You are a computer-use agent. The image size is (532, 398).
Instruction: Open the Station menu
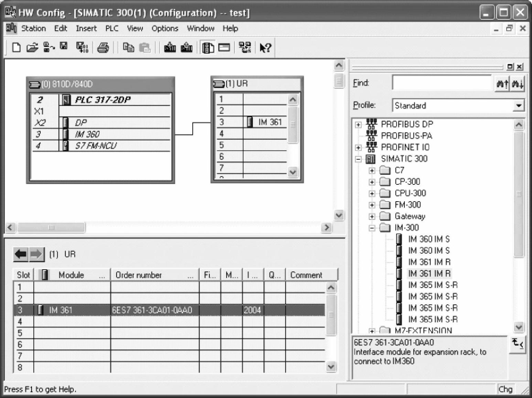(33, 28)
